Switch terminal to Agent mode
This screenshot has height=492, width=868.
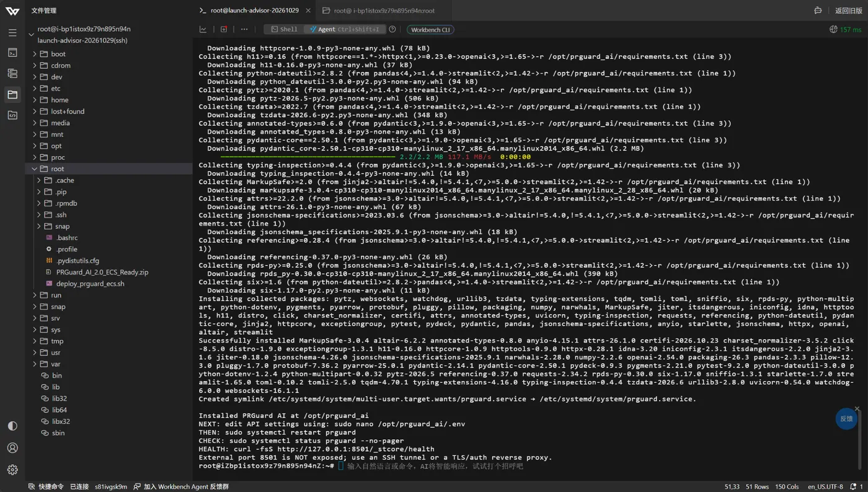click(x=344, y=29)
